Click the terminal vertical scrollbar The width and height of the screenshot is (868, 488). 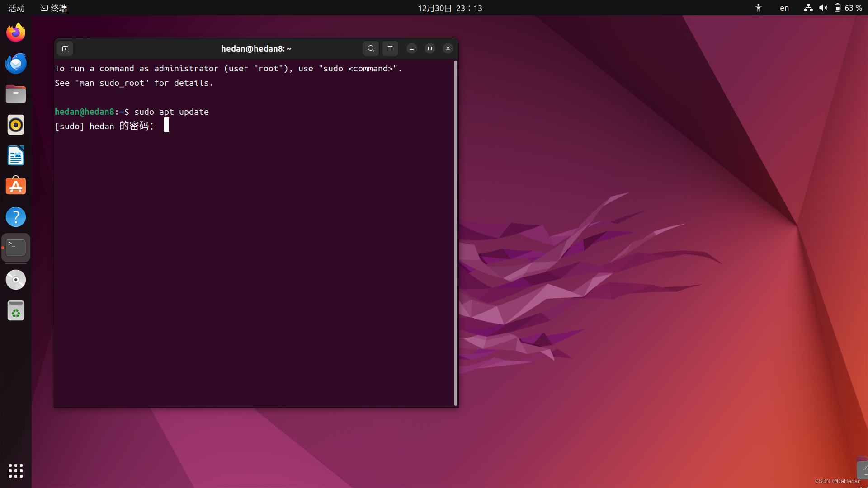tap(456, 233)
